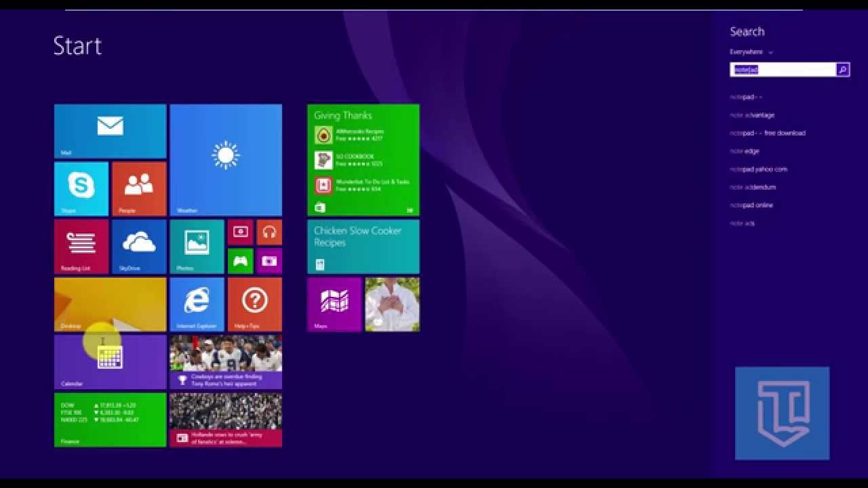Open the Maps tile

click(x=334, y=304)
